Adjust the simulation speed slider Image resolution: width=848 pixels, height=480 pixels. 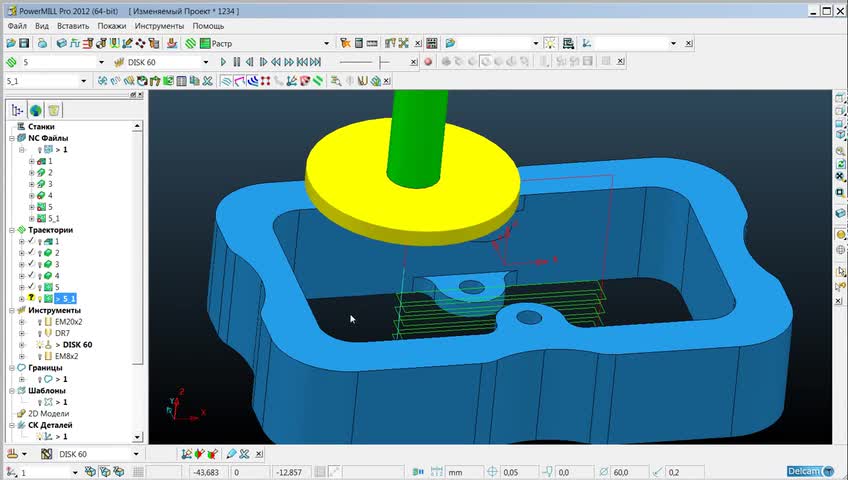coord(382,62)
